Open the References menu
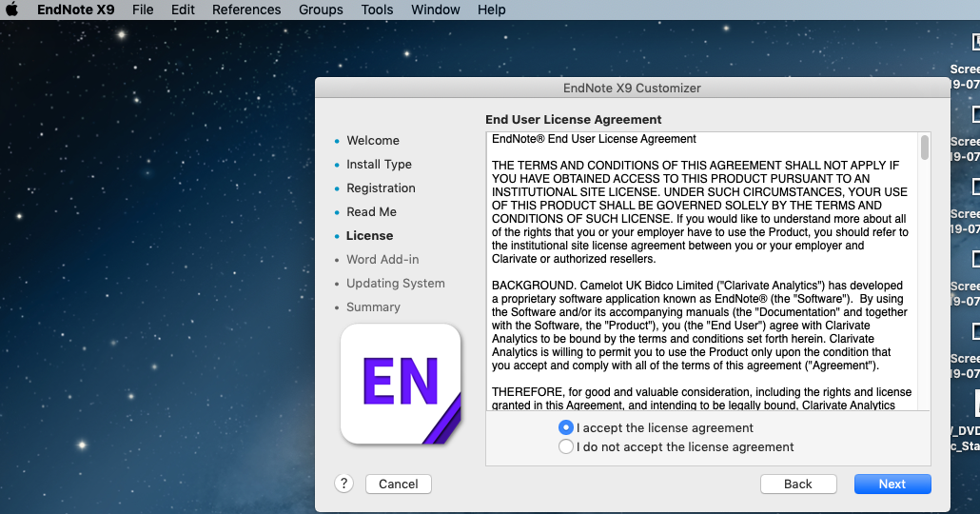Viewport: 980px width, 514px height. pos(246,10)
